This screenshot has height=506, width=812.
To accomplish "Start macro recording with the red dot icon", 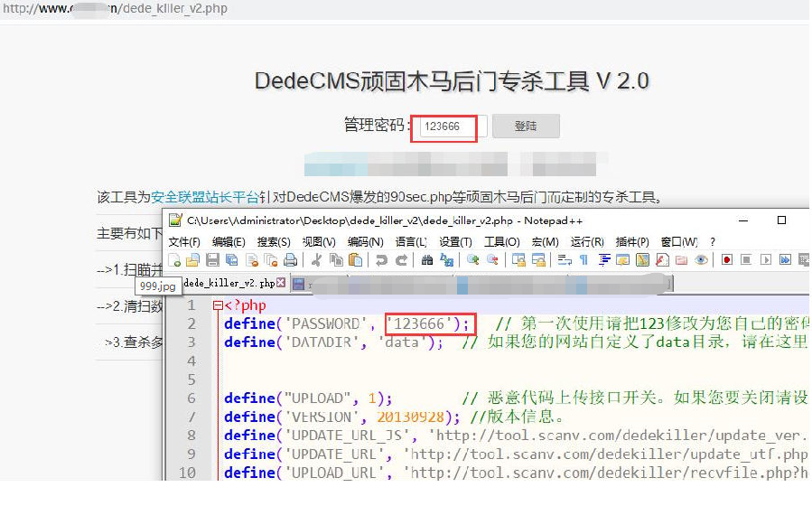I will (727, 260).
